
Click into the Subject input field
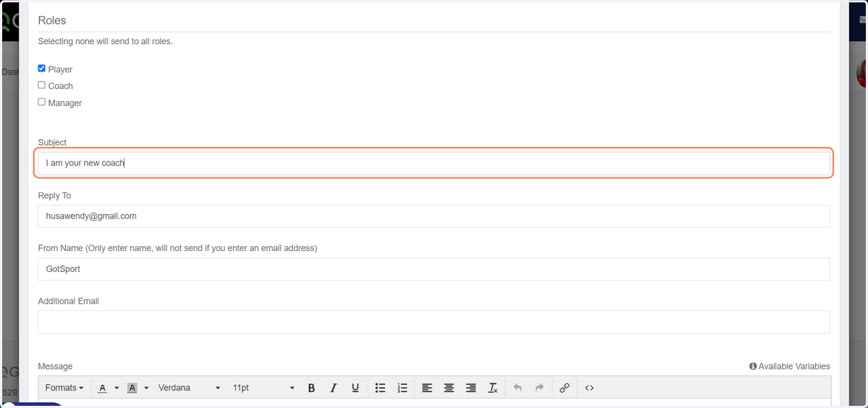point(434,163)
